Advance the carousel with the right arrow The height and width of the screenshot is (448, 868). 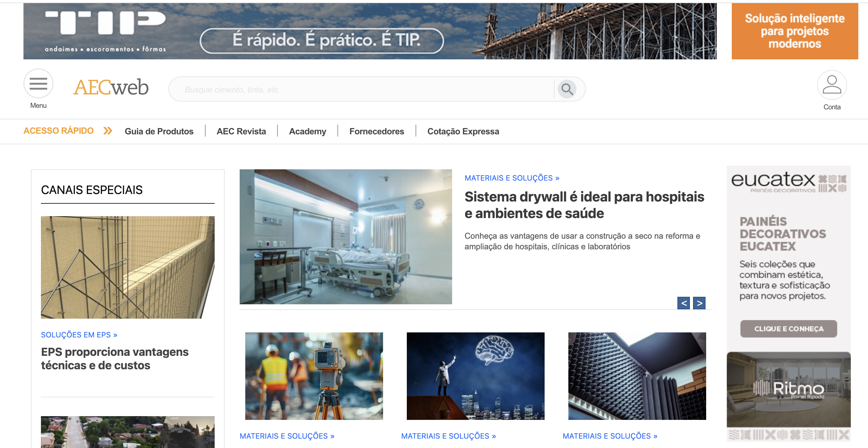click(x=699, y=303)
